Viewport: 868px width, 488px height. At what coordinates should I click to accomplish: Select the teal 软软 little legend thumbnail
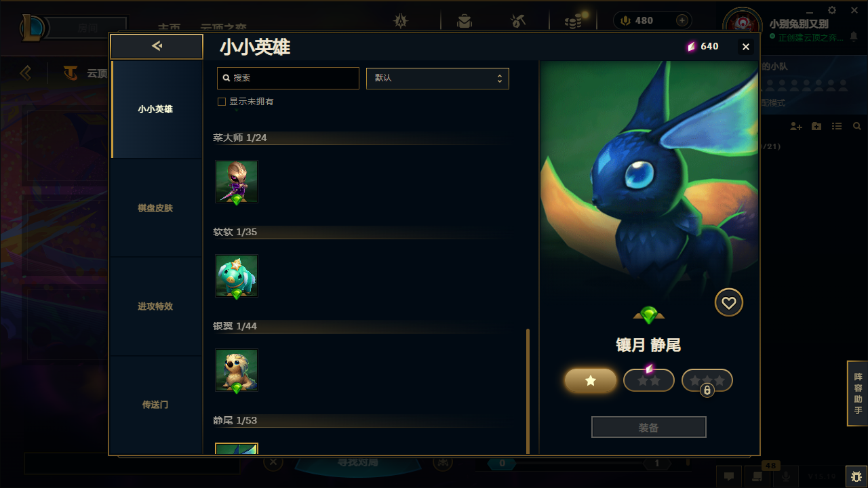pos(237,276)
